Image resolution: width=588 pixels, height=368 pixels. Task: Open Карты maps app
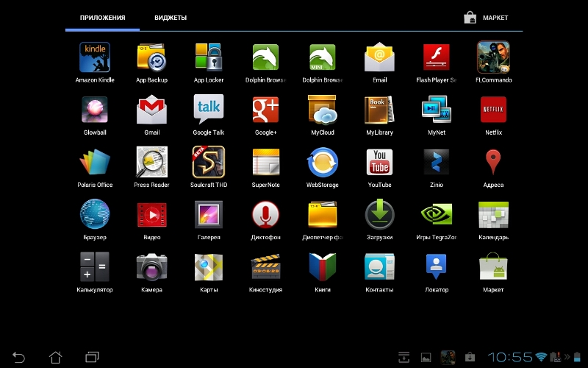[209, 266]
